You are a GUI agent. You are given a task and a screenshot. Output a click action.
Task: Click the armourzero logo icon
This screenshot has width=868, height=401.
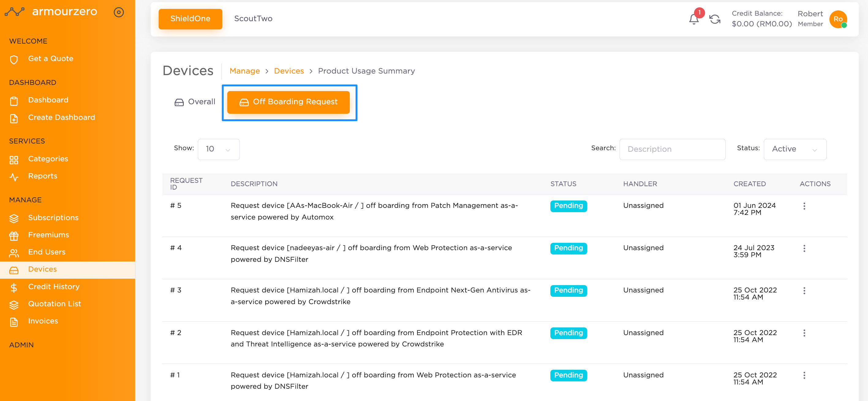coord(14,12)
